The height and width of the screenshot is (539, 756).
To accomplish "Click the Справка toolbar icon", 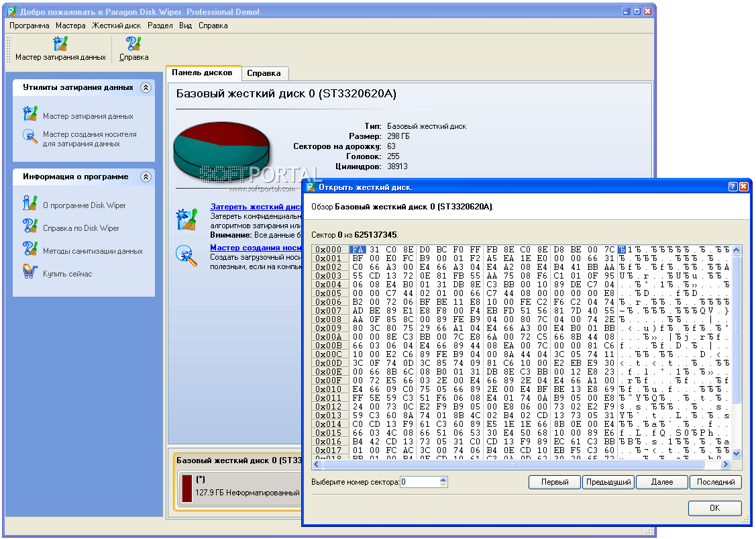I will pyautogui.click(x=133, y=44).
